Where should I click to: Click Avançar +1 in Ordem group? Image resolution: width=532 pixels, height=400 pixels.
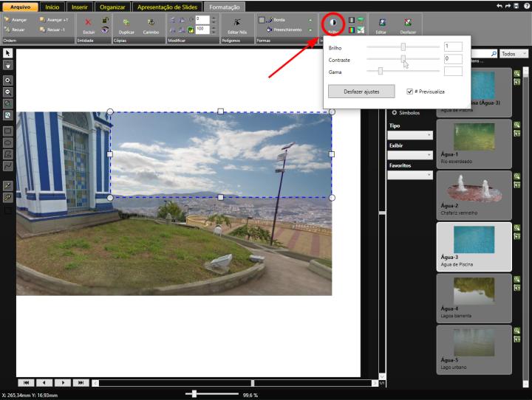point(54,20)
